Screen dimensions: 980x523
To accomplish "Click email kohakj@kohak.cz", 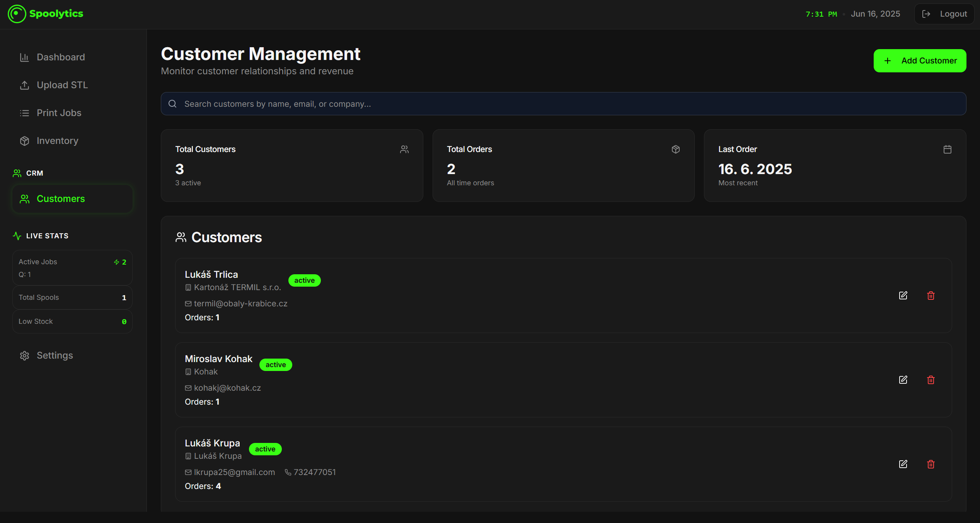I will pos(227,388).
